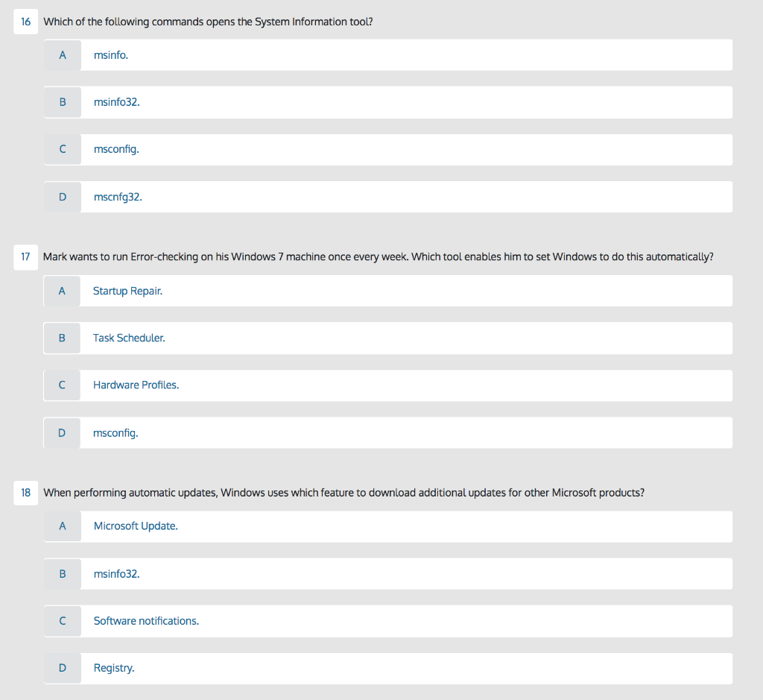Screen dimensions: 763x700
Task: Click the "msinfo32." answer text in question 16
Action: tap(116, 102)
